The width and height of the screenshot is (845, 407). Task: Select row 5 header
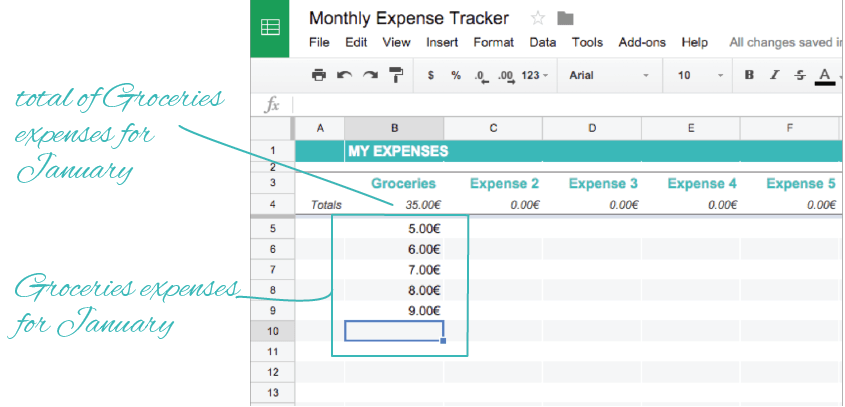[x=273, y=229]
